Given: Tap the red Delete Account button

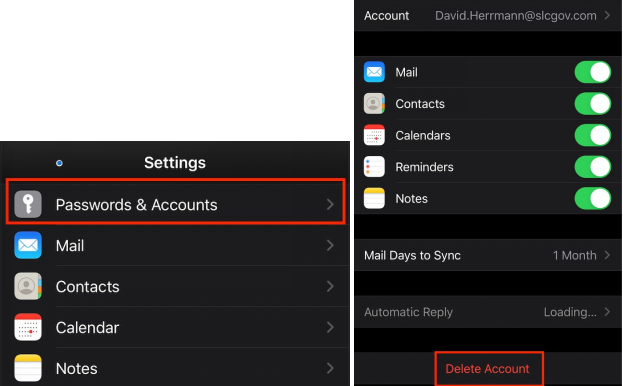Looking at the screenshot, I should point(488,369).
